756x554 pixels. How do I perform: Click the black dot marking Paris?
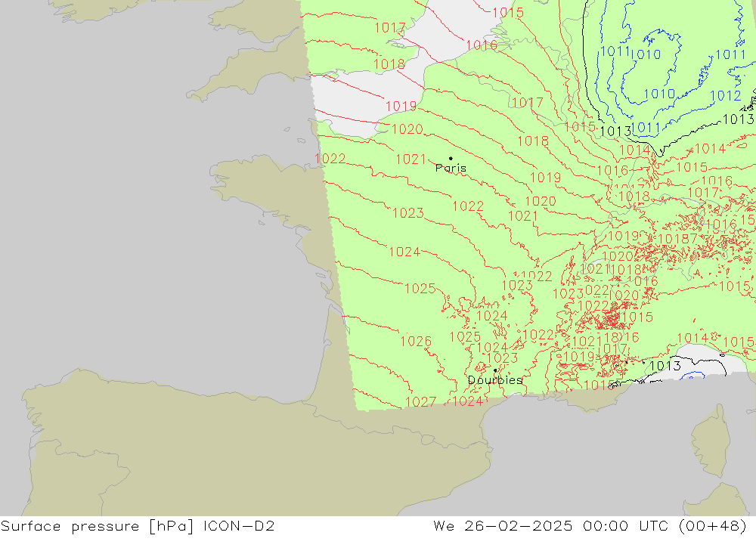[451, 158]
